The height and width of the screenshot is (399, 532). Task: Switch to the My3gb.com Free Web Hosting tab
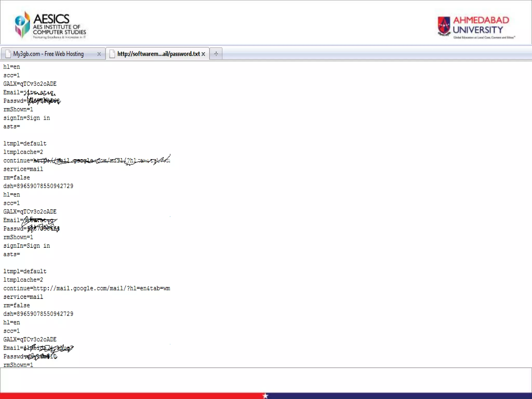coord(48,54)
